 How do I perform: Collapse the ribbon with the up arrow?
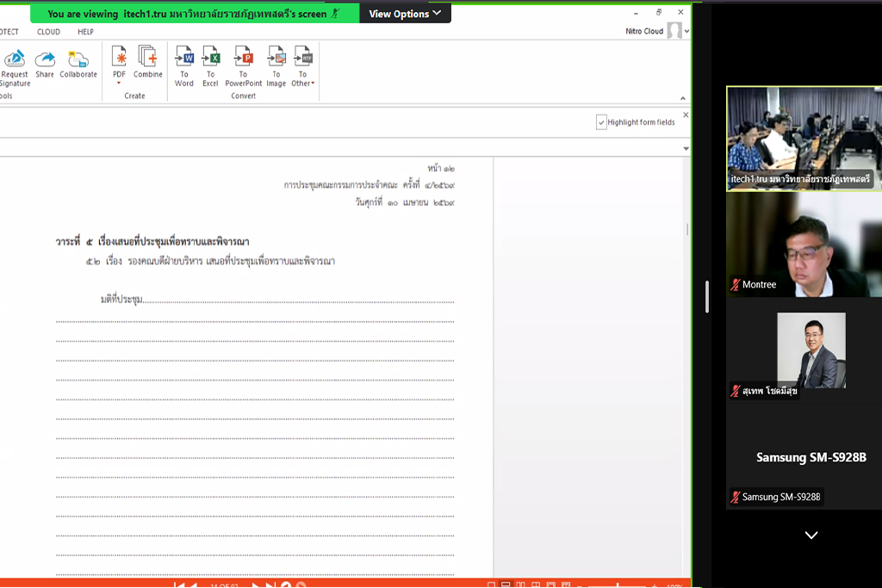pos(684,98)
